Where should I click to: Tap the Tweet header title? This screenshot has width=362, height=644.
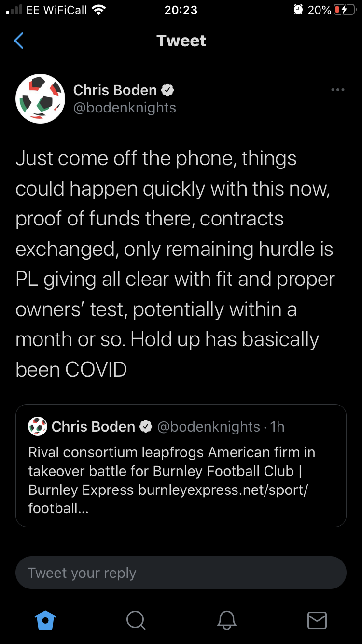(x=181, y=41)
